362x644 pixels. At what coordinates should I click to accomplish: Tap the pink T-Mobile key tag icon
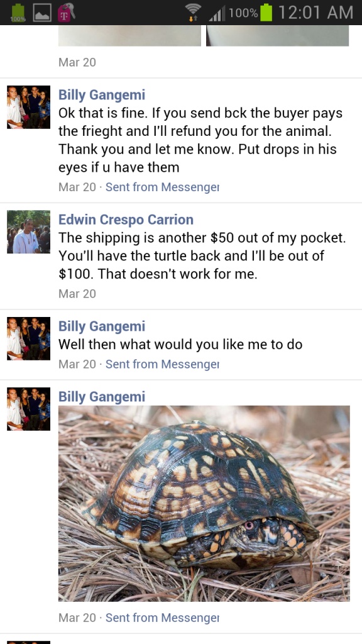click(65, 12)
